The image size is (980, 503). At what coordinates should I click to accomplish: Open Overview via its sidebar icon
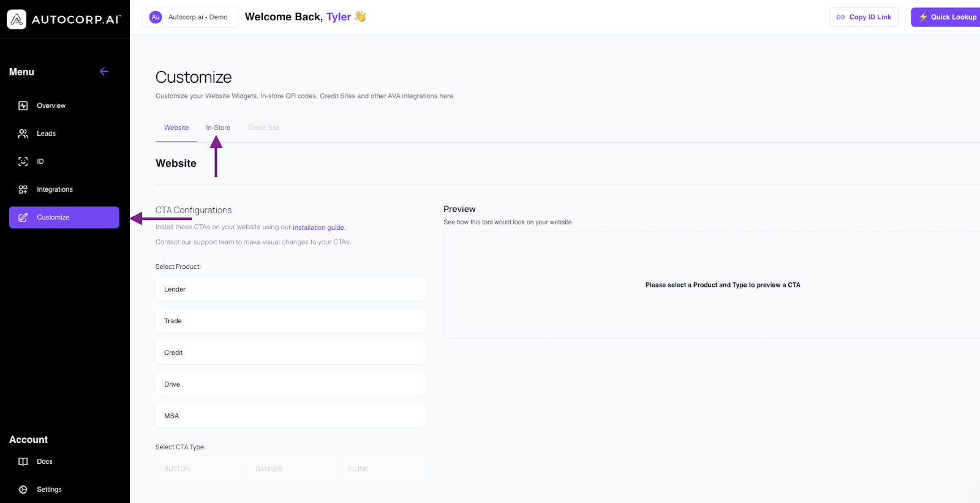(23, 106)
